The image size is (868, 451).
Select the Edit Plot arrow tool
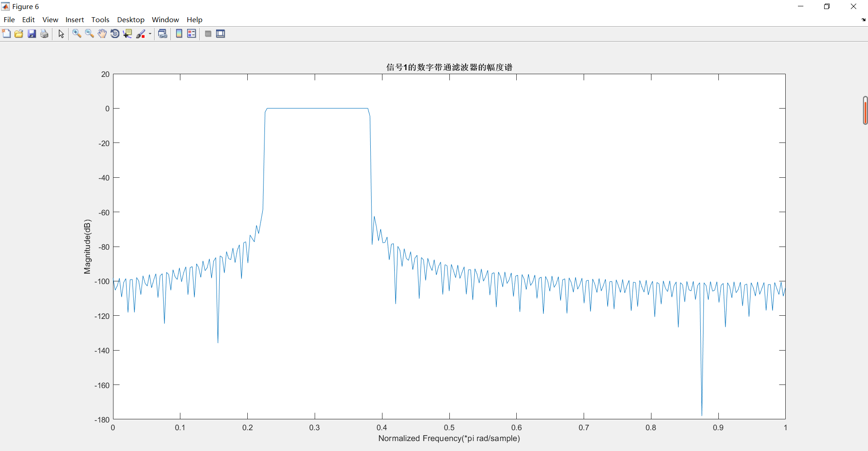click(x=61, y=34)
